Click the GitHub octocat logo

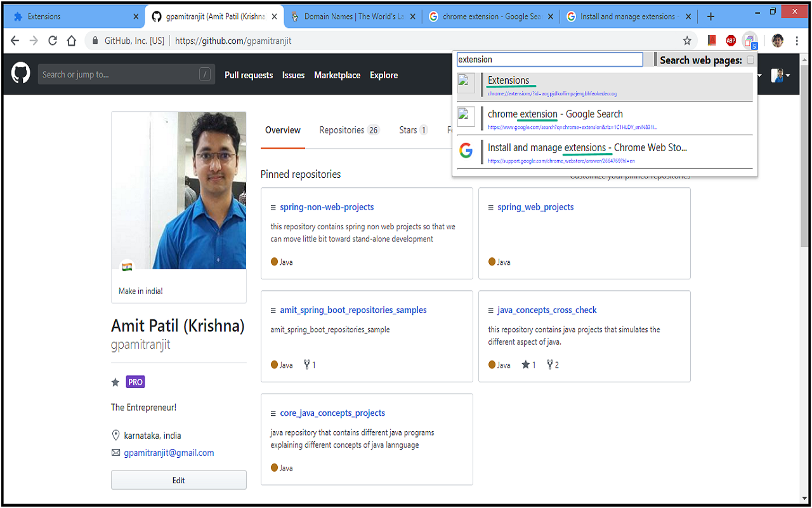click(20, 73)
